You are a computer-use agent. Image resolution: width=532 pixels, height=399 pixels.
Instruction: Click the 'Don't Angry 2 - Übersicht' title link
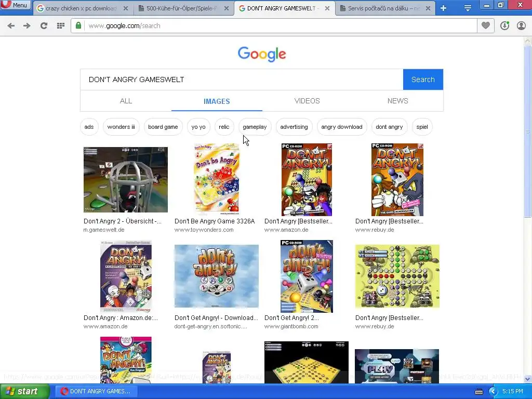pos(122,221)
